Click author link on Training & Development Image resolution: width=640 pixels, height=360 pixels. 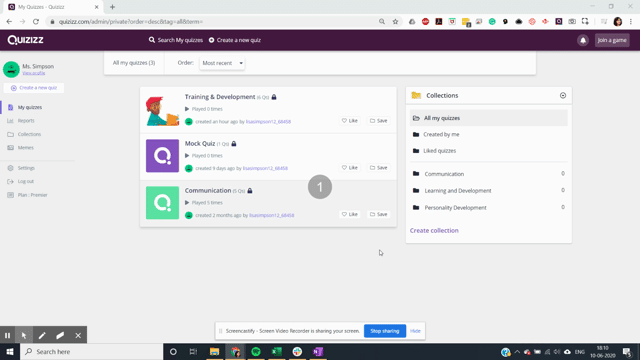[x=268, y=122]
